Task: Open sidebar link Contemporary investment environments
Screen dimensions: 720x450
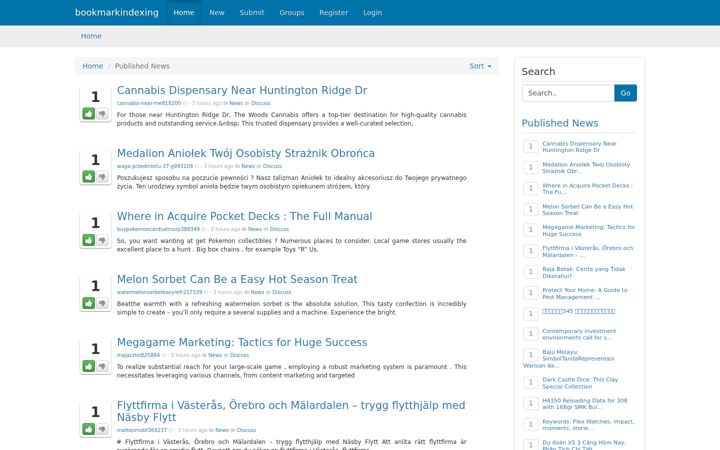Action: point(579,334)
